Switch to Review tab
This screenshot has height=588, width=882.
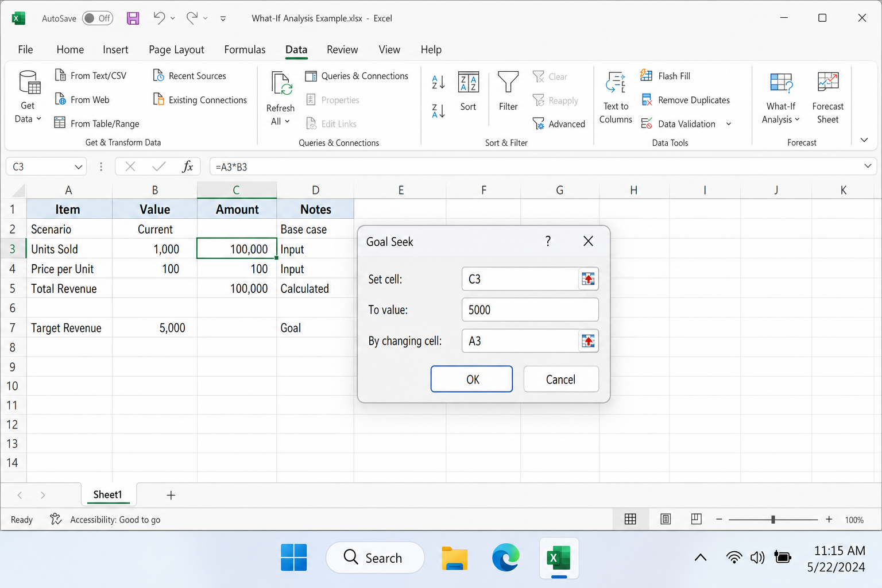coord(342,49)
